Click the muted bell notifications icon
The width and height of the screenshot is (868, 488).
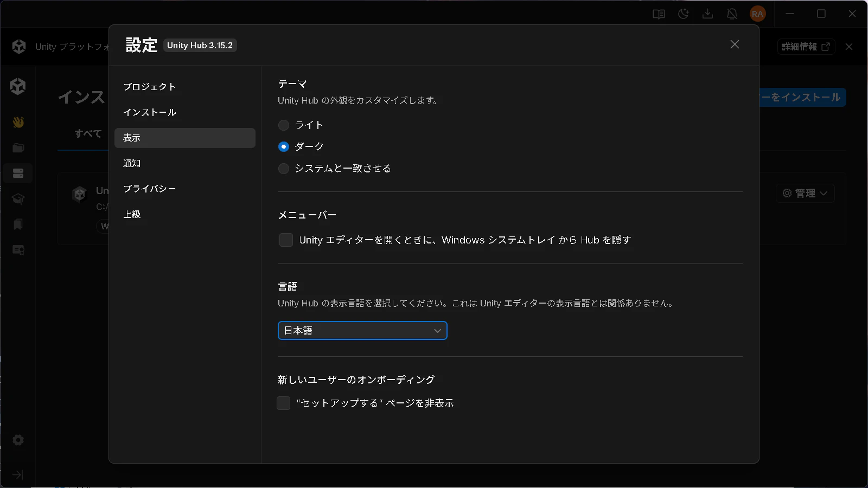732,14
